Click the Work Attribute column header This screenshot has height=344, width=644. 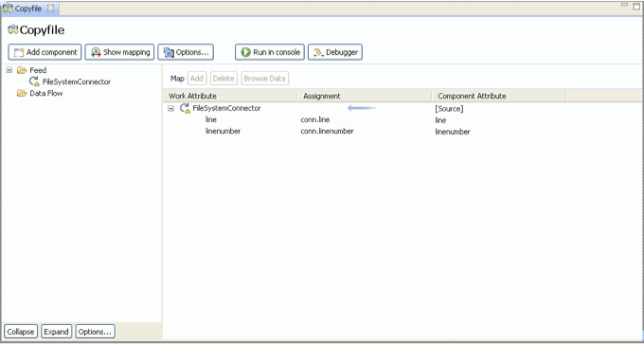231,96
